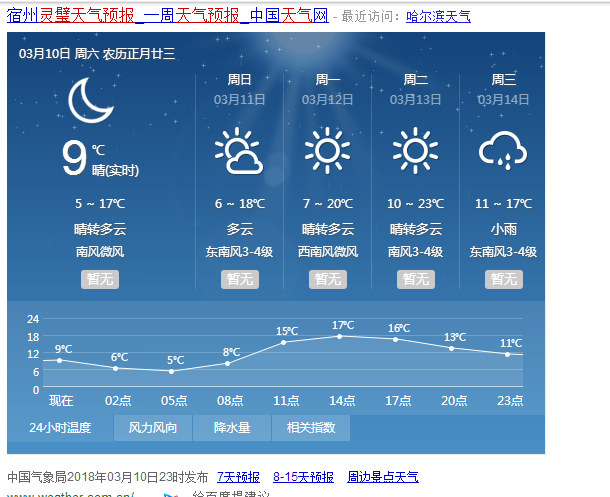
Task: Click the 5℃ low point at 05点
Action: [x=172, y=371]
